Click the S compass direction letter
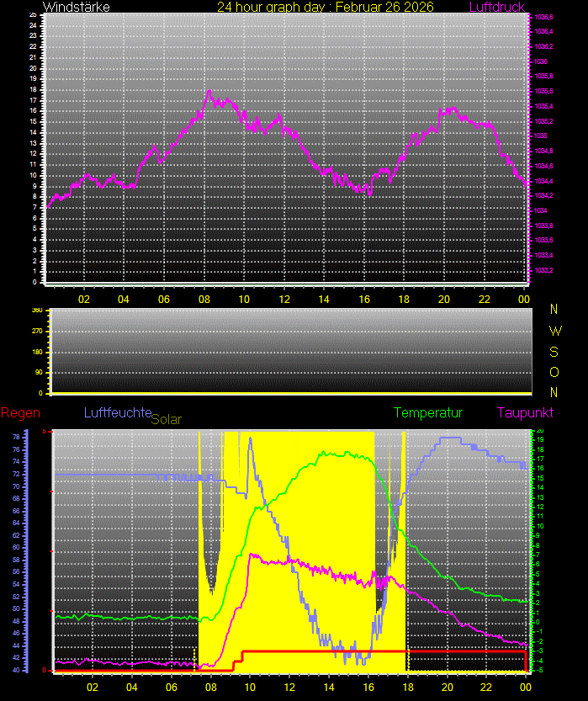 click(x=554, y=352)
